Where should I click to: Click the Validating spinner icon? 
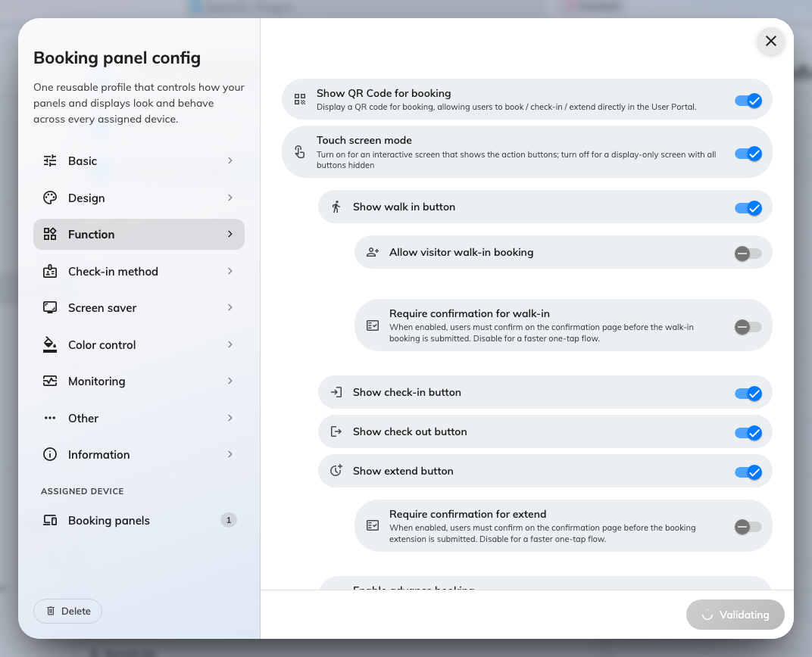[707, 615]
